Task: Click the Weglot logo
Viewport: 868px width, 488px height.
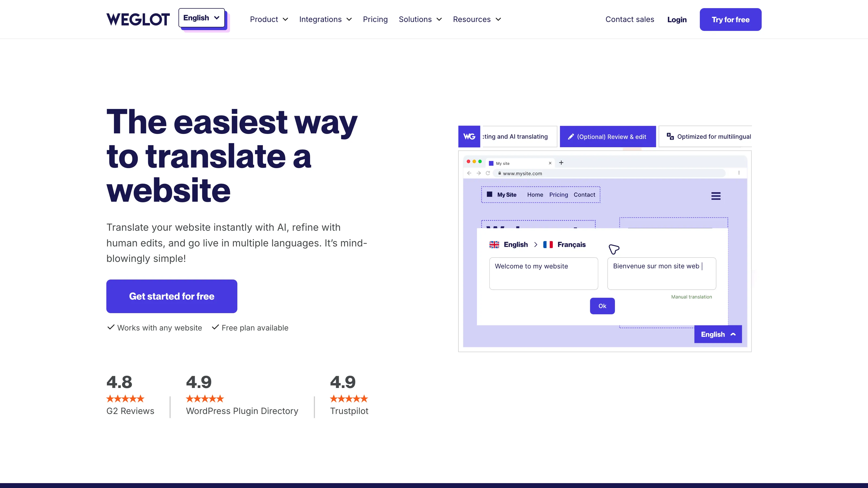Action: [138, 19]
